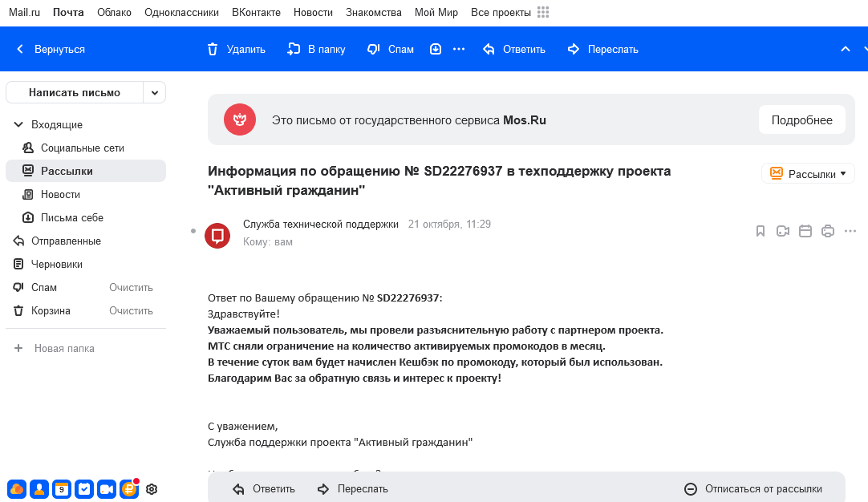
Task: Click the print icon for this letter
Action: click(x=828, y=231)
